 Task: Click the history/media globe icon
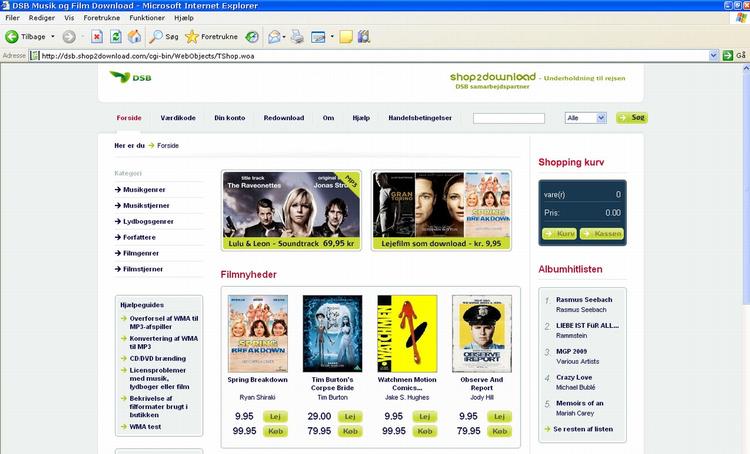[x=252, y=37]
